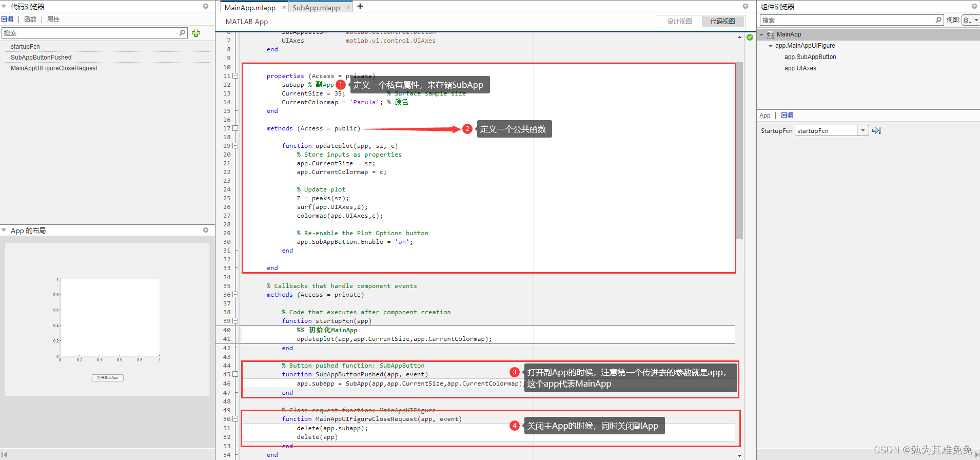Fold SubAppButtonPushed function at line 45
The height and width of the screenshot is (460, 980).
[236, 374]
